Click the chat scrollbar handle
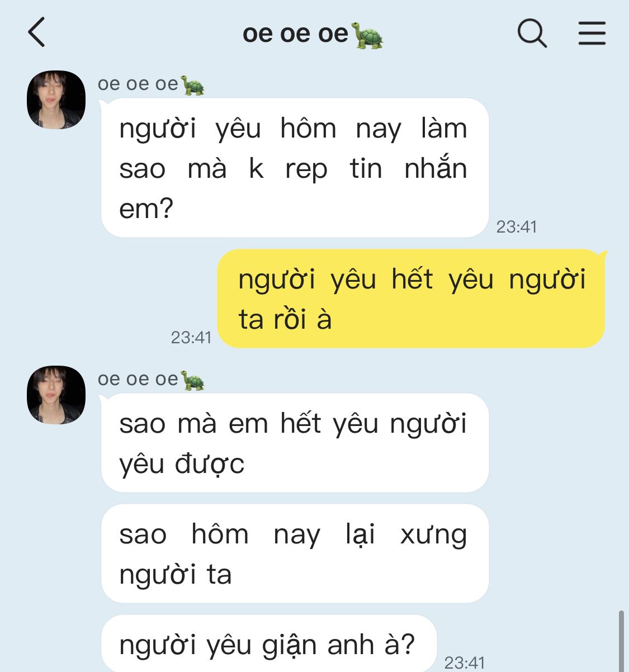This screenshot has width=629, height=672. point(621,642)
